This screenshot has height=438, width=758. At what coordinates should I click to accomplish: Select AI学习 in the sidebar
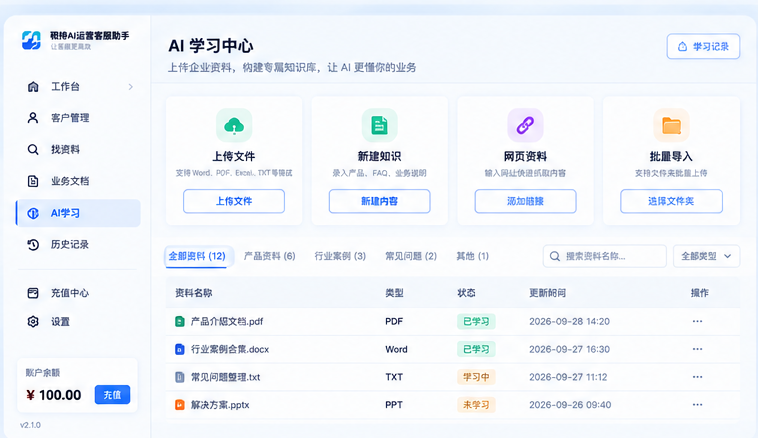[79, 213]
